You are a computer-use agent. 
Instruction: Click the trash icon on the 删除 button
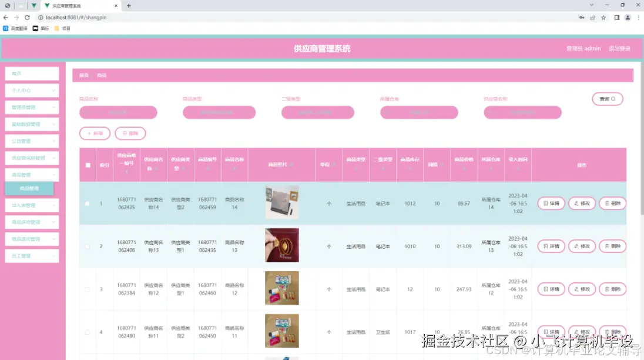point(123,133)
